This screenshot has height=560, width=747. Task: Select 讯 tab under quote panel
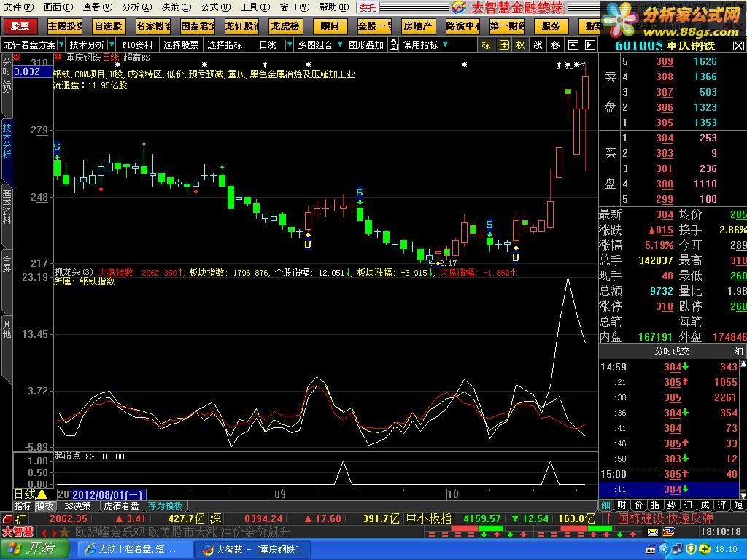click(689, 505)
